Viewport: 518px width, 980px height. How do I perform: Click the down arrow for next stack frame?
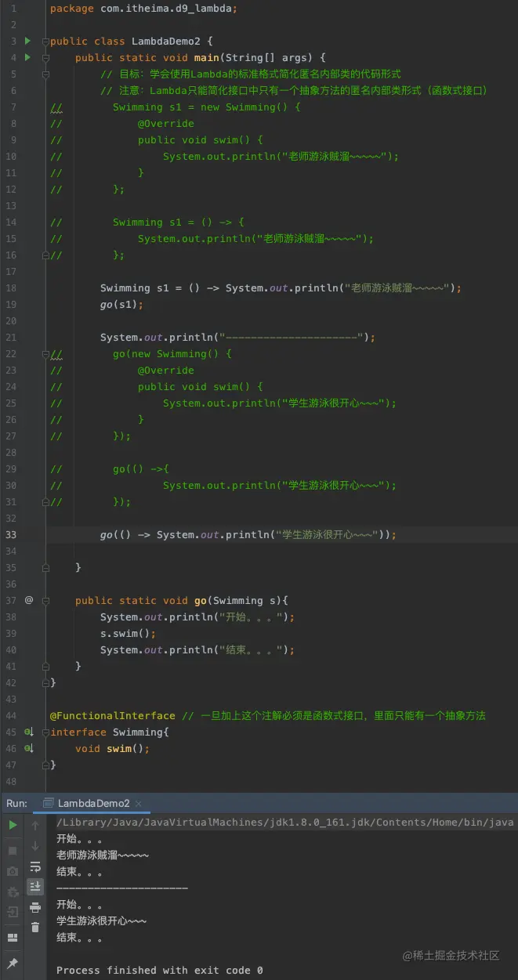[35, 846]
